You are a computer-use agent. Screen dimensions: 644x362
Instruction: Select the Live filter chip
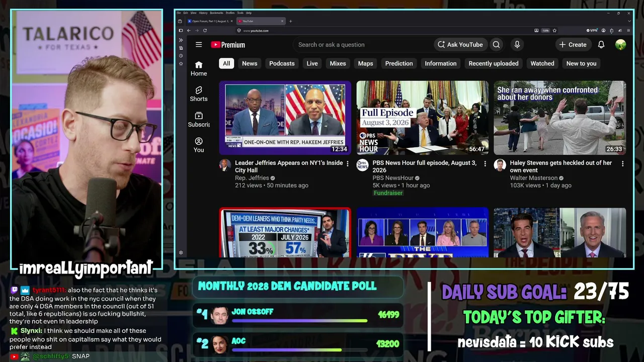[312, 63]
